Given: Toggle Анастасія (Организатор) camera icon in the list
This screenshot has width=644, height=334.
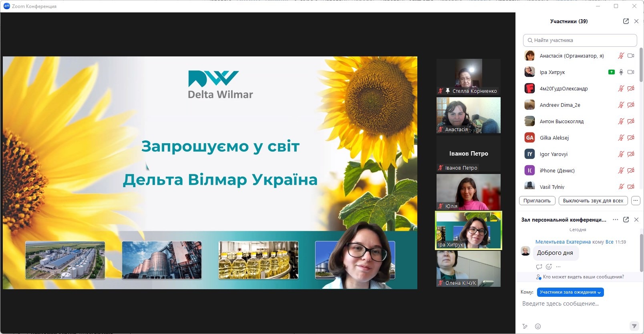Looking at the screenshot, I should point(631,56).
